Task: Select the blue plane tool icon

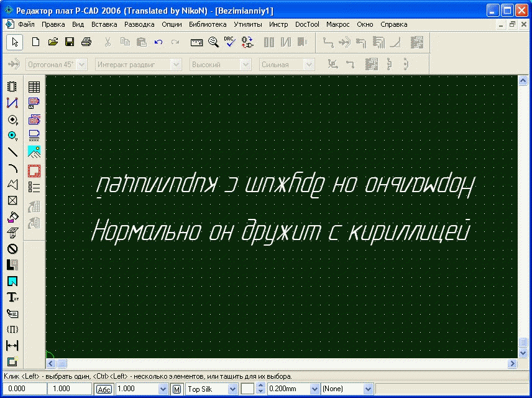Action: (x=12, y=281)
